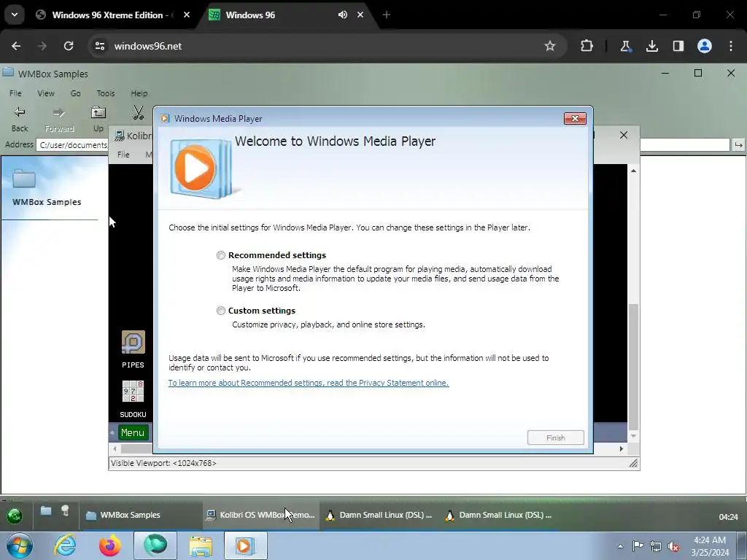The image size is (747, 560).
Task: Switch to second Damn Small Linux taskbar item
Action: [498, 515]
